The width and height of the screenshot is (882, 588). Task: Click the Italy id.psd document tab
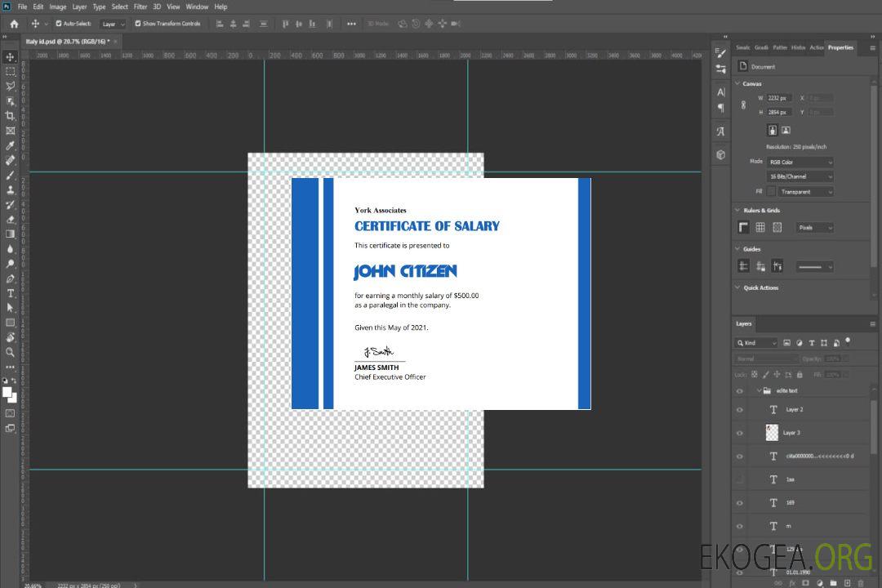(x=67, y=41)
